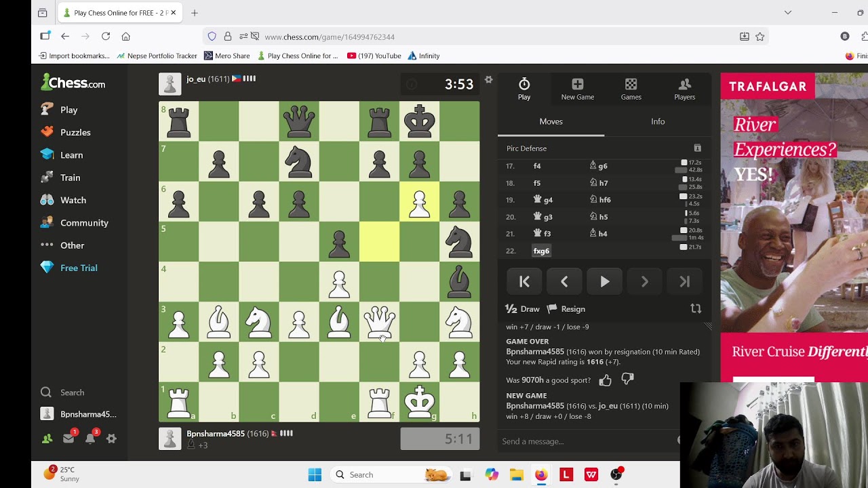Click the thumbs up good sport icon
Viewport: 868px width, 488px height.
pos(606,380)
